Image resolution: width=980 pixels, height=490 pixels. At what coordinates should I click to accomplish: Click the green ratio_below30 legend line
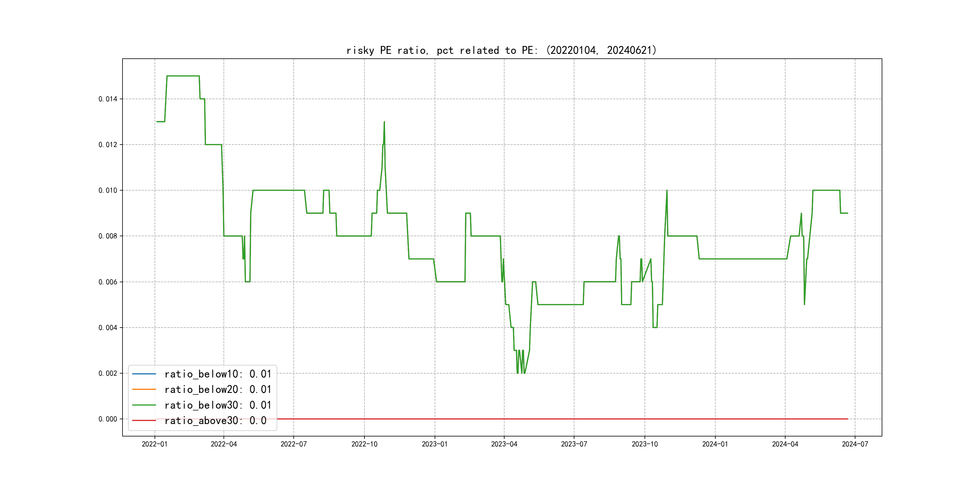pos(144,405)
